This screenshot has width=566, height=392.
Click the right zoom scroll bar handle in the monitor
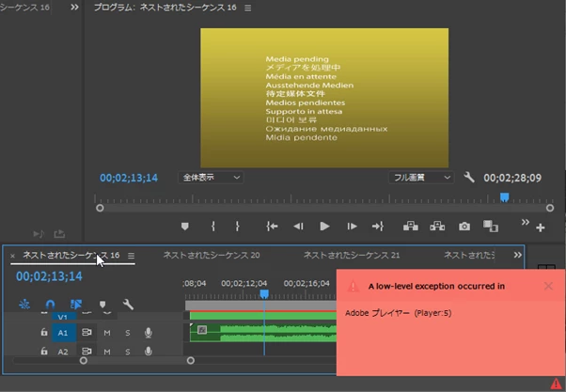[550, 208]
